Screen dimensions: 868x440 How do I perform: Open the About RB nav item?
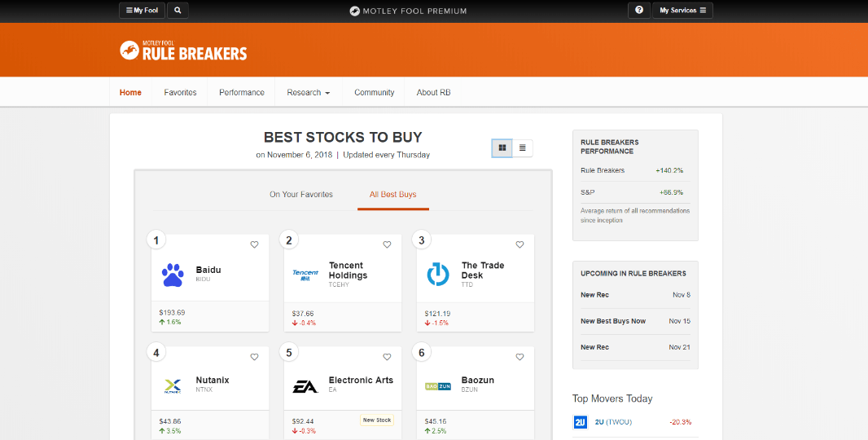pyautogui.click(x=433, y=93)
